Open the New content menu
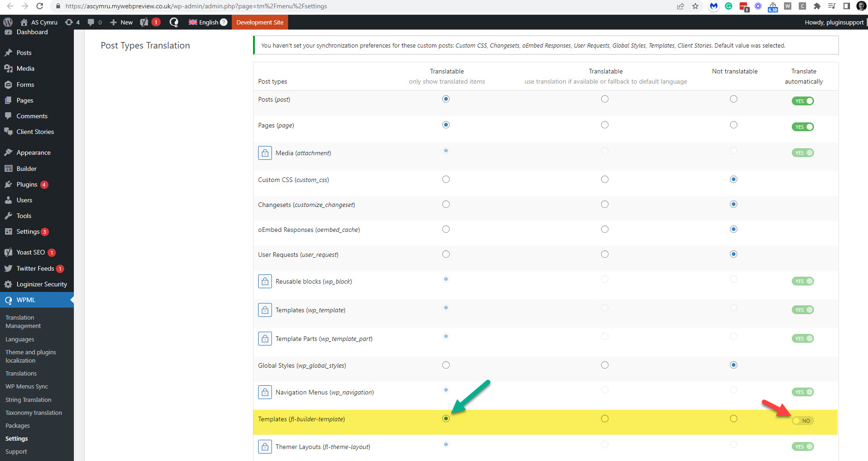Image resolution: width=868 pixels, height=461 pixels. pyautogui.click(x=121, y=22)
